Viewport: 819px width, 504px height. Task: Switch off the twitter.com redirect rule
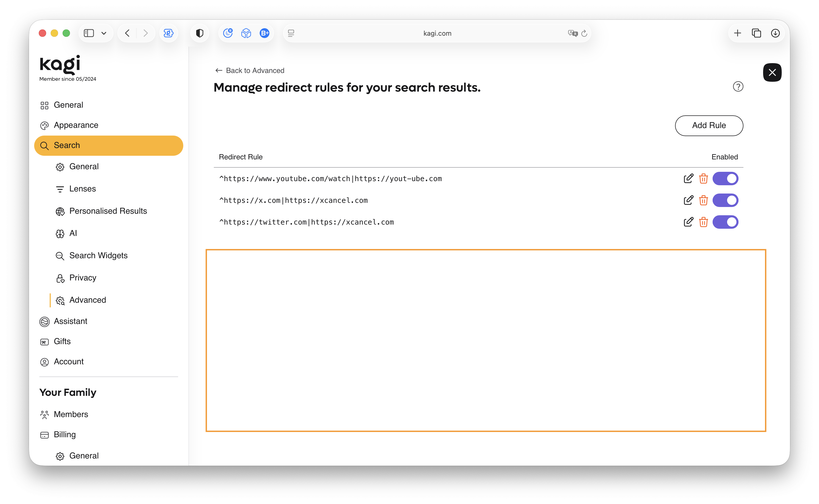coord(725,222)
